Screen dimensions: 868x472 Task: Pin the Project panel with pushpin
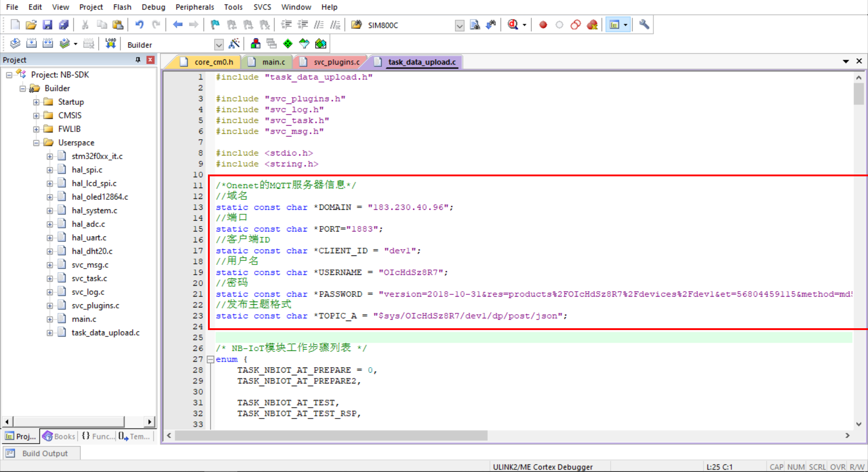click(x=138, y=60)
